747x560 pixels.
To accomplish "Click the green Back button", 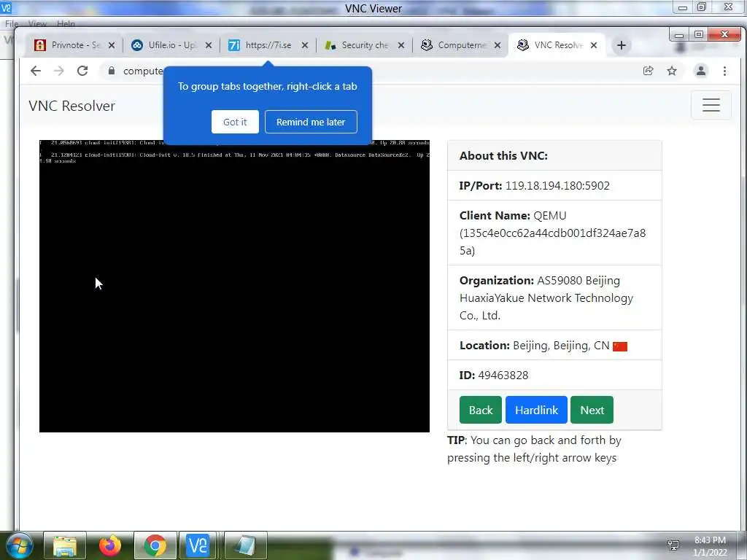I will tap(480, 410).
